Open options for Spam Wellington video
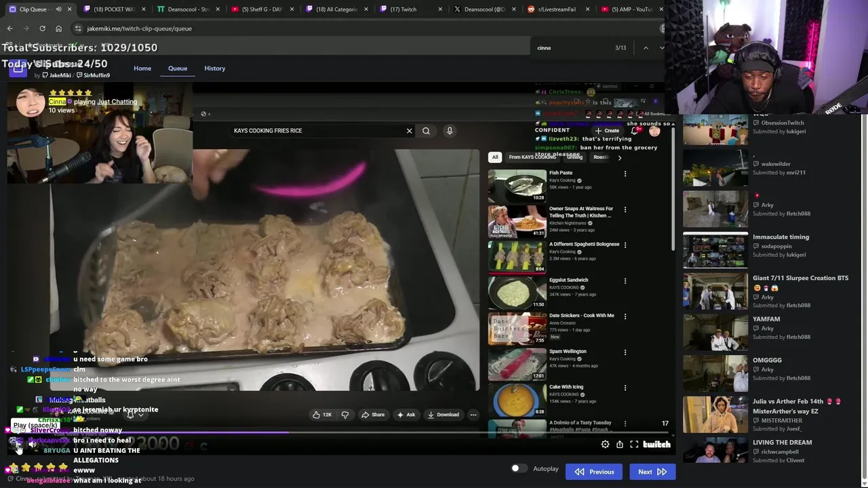This screenshot has width=868, height=488. coord(625,352)
